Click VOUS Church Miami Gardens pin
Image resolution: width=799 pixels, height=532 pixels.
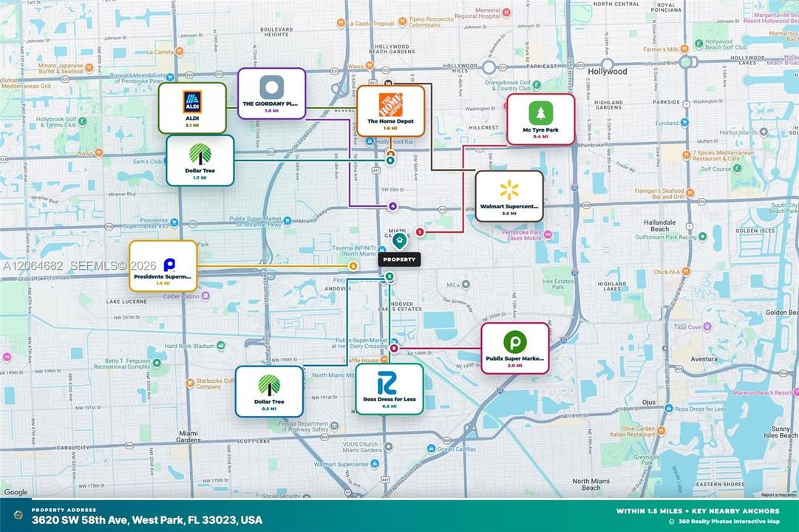389,448
